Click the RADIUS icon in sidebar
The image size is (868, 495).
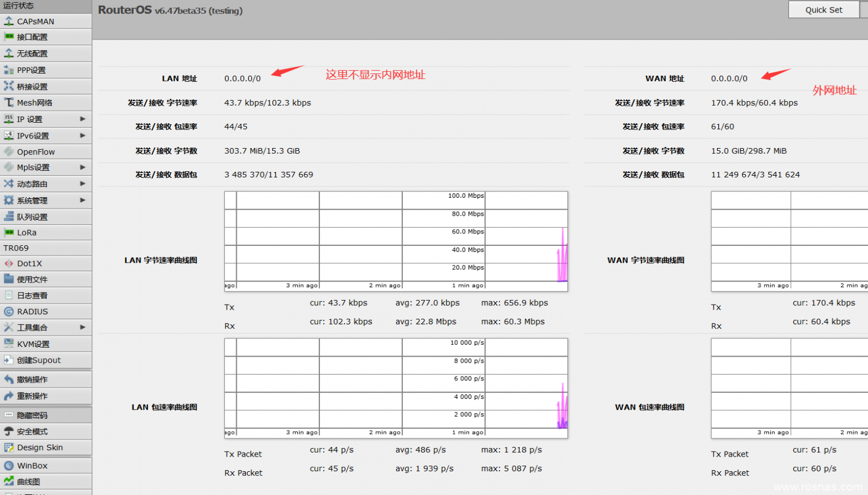[8, 311]
